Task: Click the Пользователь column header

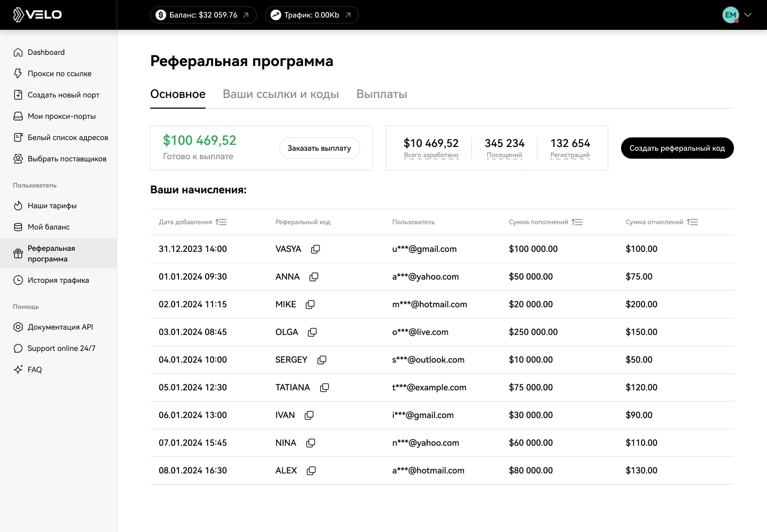Action: [x=413, y=222]
